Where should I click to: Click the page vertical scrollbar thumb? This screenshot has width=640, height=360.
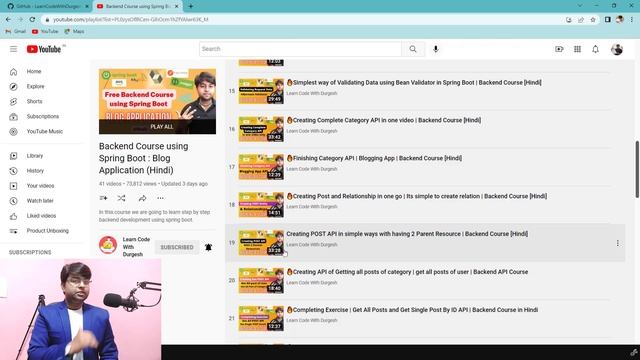click(637, 169)
